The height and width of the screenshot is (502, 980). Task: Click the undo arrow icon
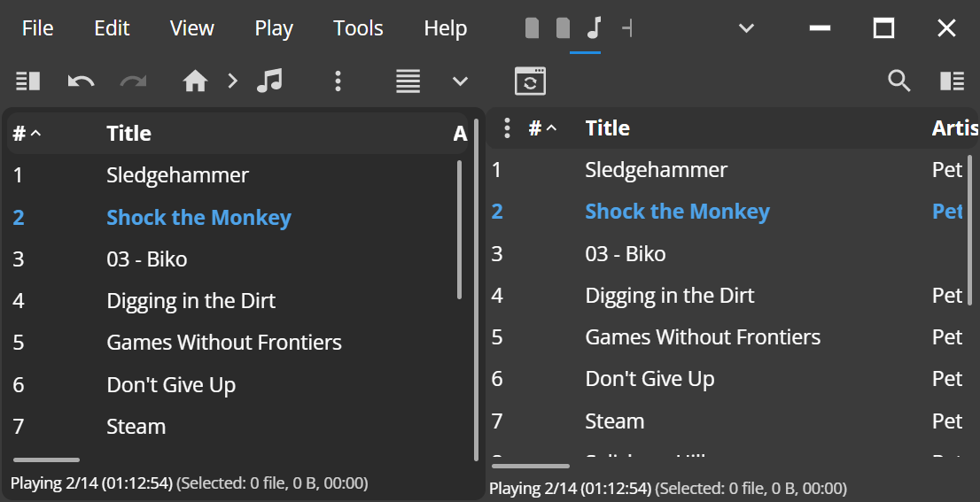81,81
